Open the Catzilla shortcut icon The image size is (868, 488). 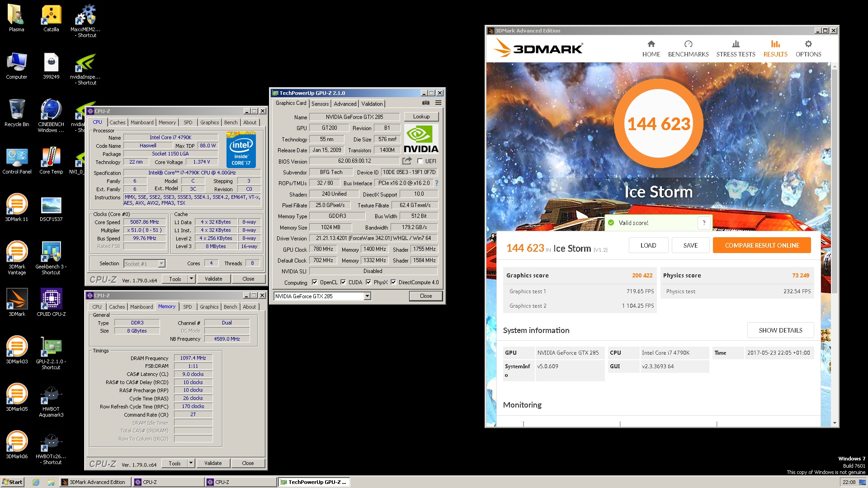(51, 18)
